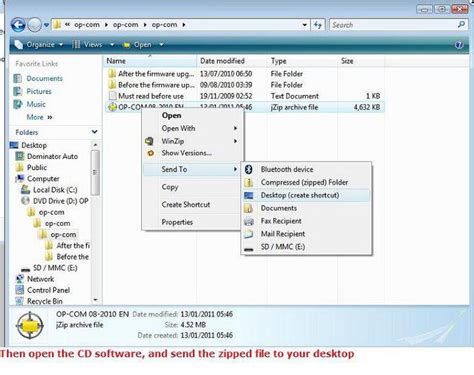Viewport: 474px width, 375px height.
Task: Select highlighted op-com folder in tree
Action: pyautogui.click(x=58, y=235)
